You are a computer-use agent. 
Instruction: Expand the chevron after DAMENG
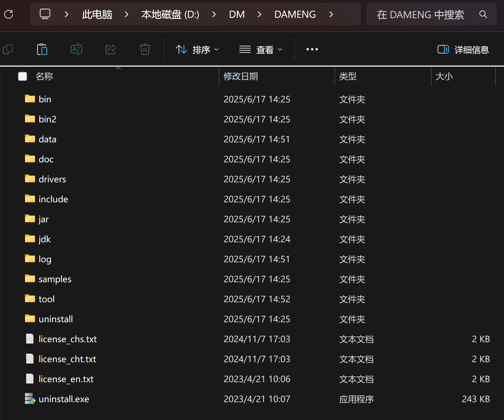[331, 14]
